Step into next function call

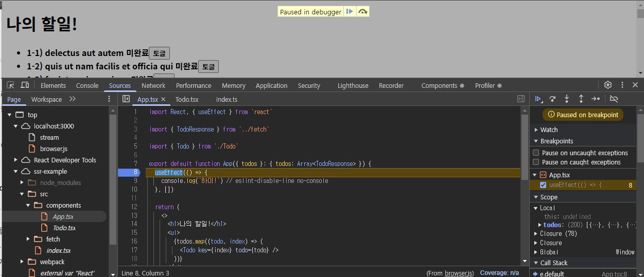tap(567, 99)
